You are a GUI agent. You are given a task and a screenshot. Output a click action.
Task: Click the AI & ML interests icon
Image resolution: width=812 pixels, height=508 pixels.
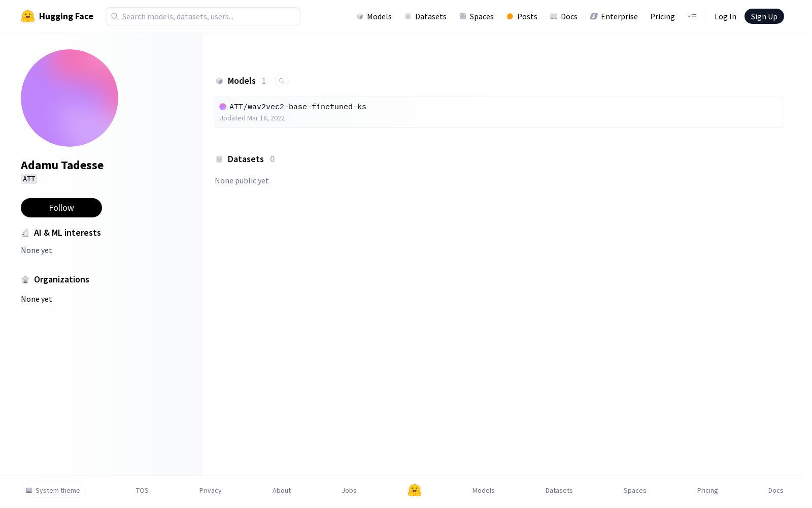tap(25, 233)
